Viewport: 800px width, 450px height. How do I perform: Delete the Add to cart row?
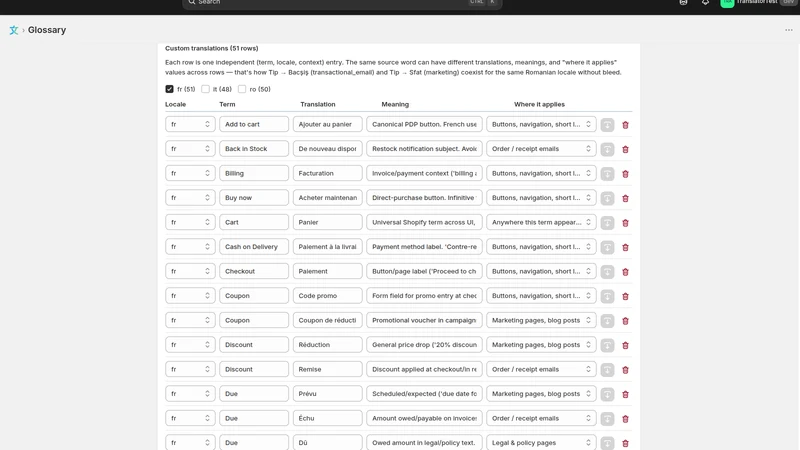point(625,125)
